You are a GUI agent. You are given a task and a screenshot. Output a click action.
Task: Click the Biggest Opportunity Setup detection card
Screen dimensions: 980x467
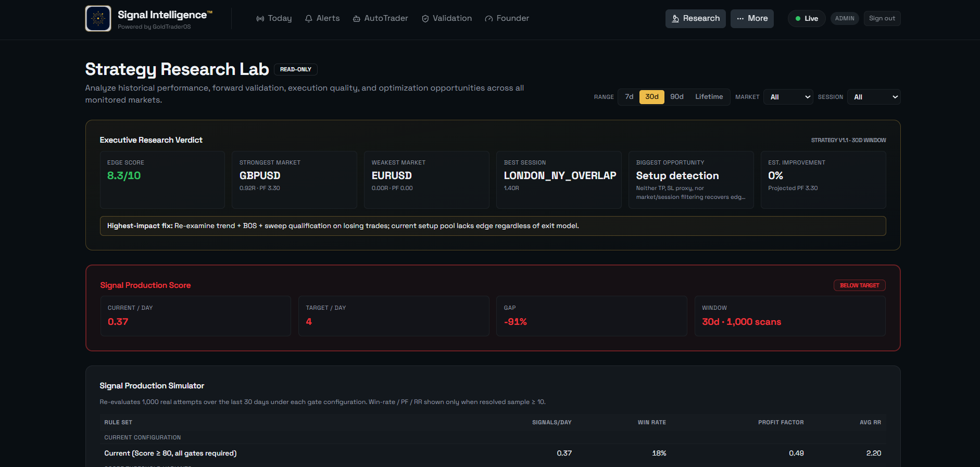pos(691,180)
